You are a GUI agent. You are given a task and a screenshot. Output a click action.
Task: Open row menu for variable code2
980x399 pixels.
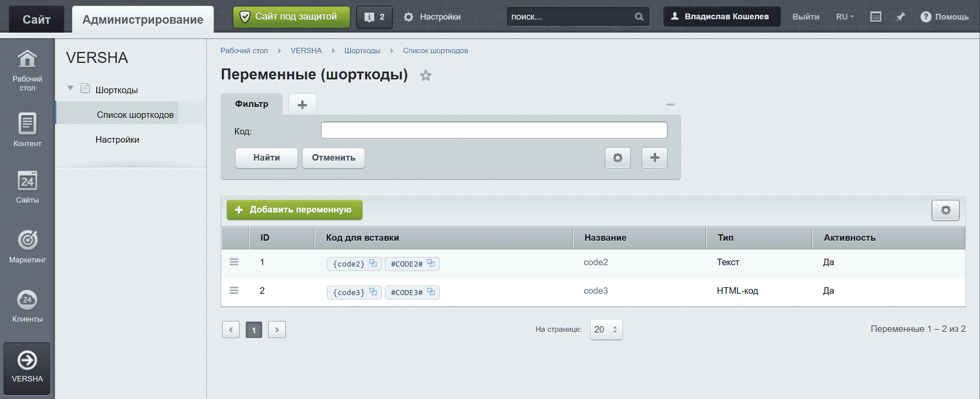point(234,262)
